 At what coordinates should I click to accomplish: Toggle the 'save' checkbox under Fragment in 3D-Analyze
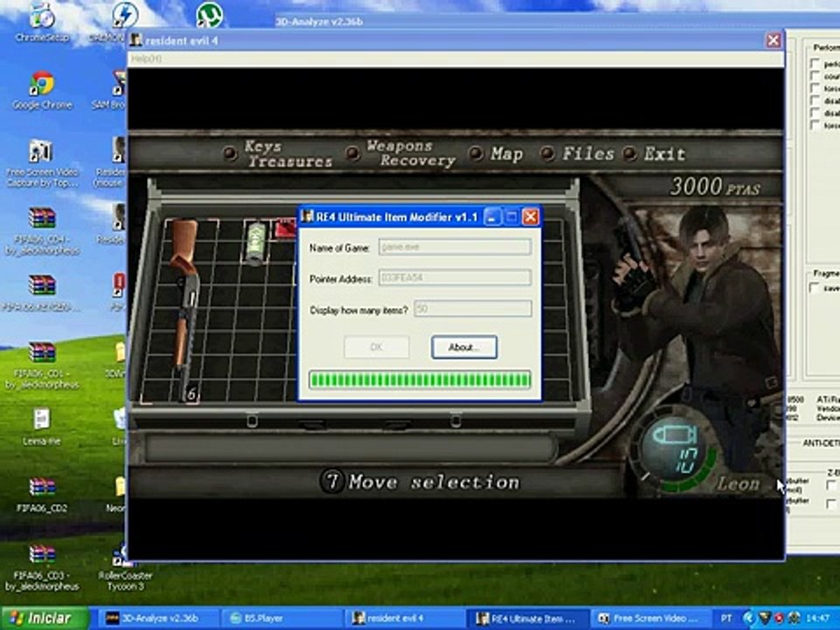tap(815, 288)
